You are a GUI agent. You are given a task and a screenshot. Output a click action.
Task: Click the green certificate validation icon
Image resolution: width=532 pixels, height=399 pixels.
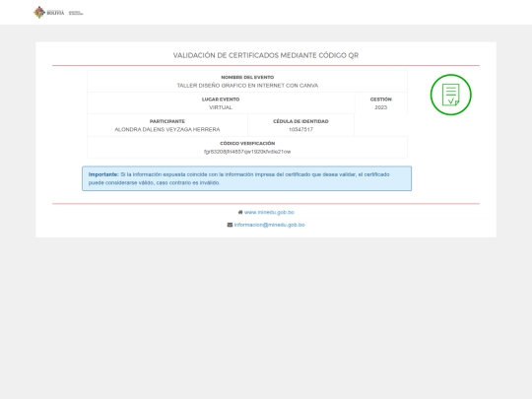click(x=450, y=95)
